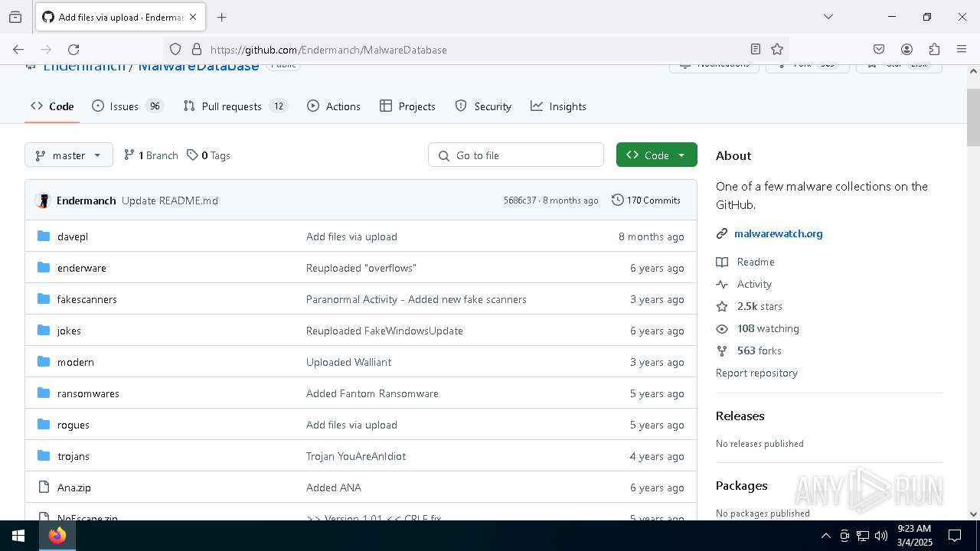Click Report repository link
This screenshot has height=551, width=980.
pyautogui.click(x=756, y=373)
